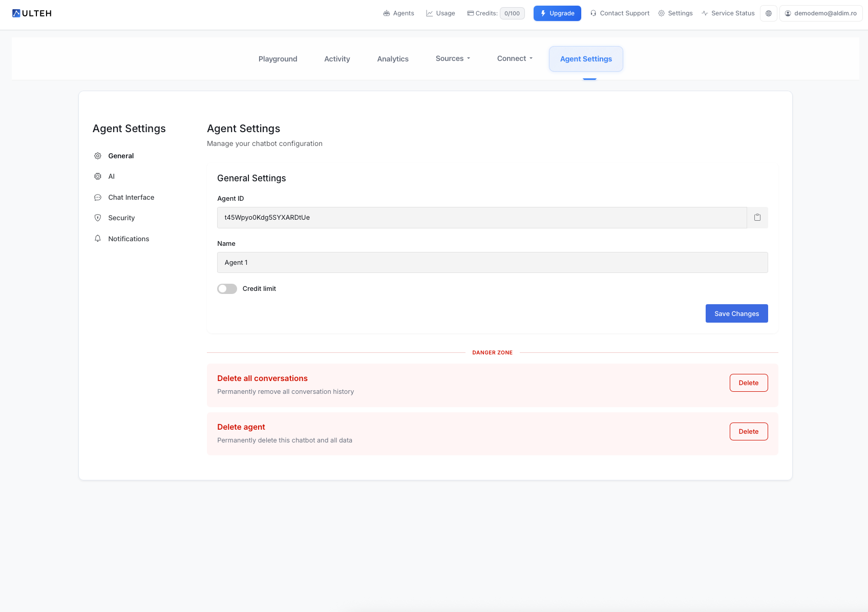Open the language globe icon
This screenshot has width=868, height=612.
(x=769, y=13)
